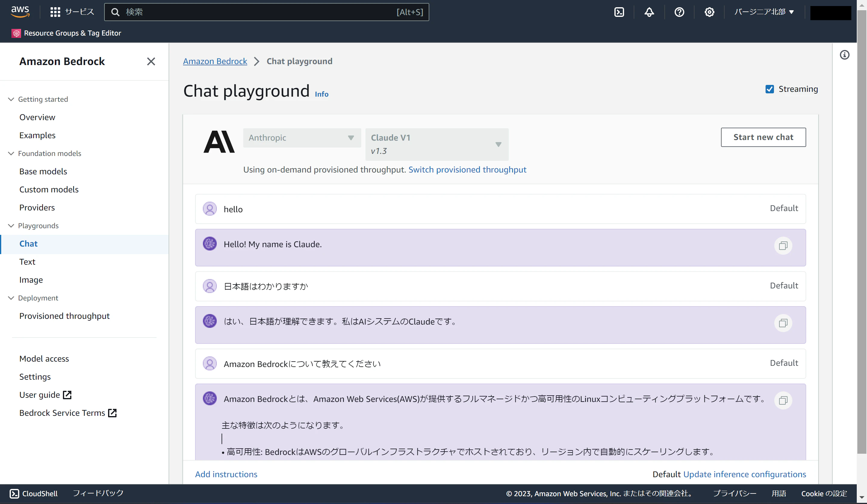
Task: Open CloudShell from the top bar icon
Action: (x=619, y=12)
